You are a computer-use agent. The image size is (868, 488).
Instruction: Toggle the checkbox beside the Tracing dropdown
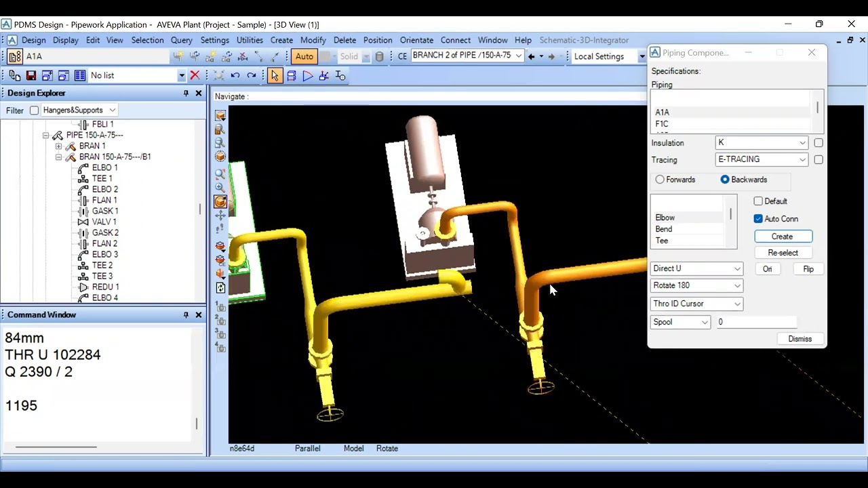tap(818, 160)
